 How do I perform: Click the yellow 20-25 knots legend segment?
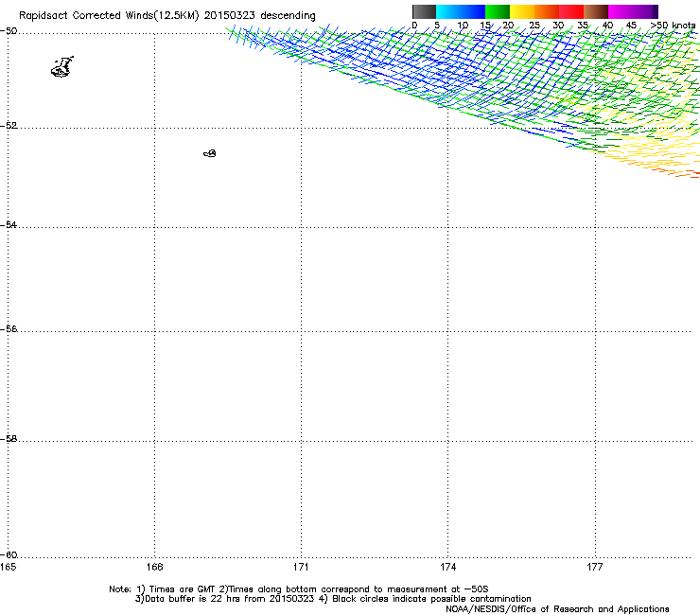(522, 11)
